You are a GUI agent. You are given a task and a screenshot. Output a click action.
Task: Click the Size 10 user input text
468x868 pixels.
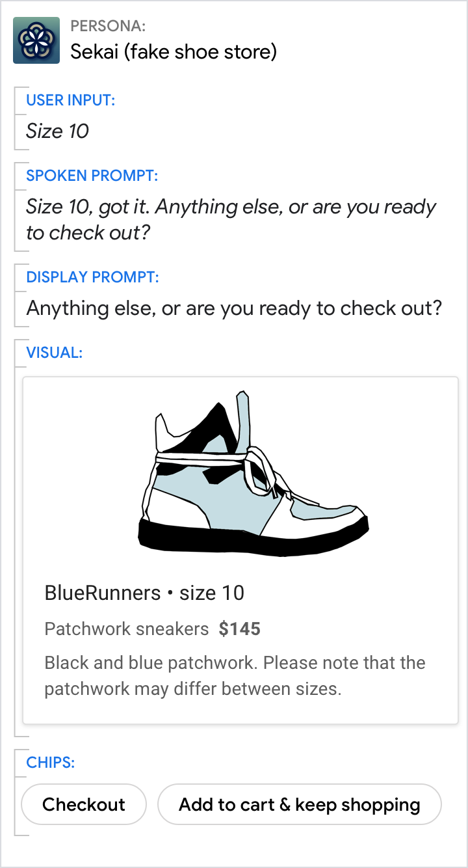click(57, 131)
